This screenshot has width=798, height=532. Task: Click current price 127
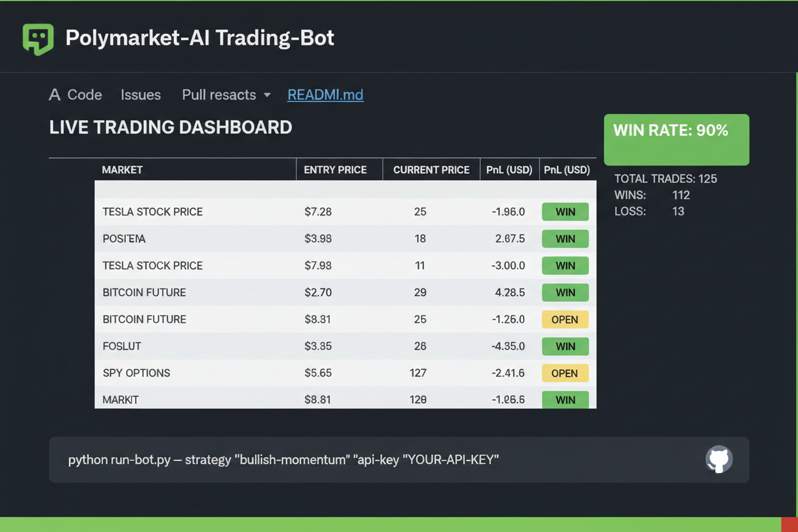click(x=418, y=373)
